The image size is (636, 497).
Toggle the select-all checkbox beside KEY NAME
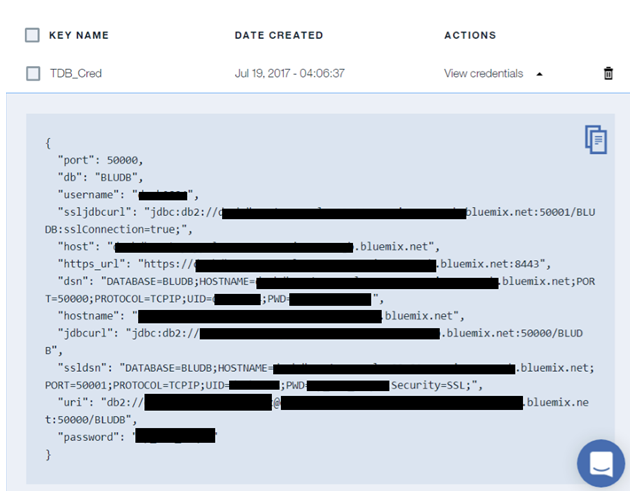(33, 35)
